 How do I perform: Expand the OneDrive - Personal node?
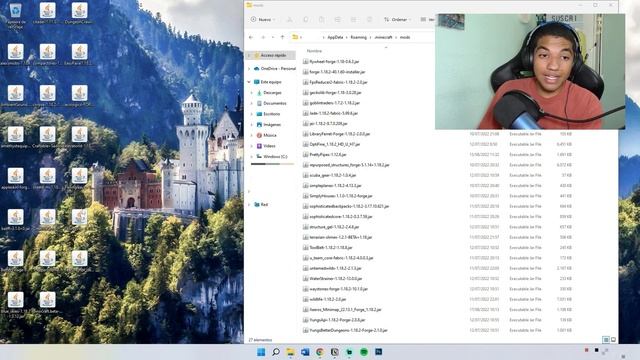pos(249,69)
